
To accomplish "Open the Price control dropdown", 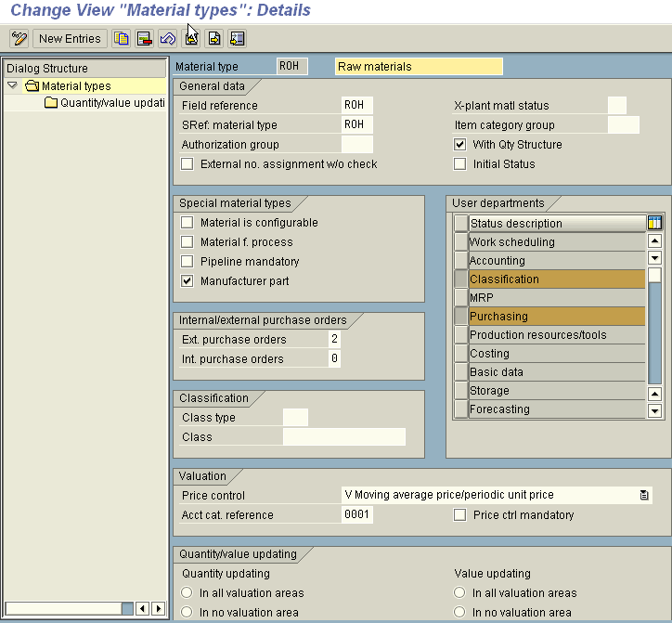I will tap(644, 495).
